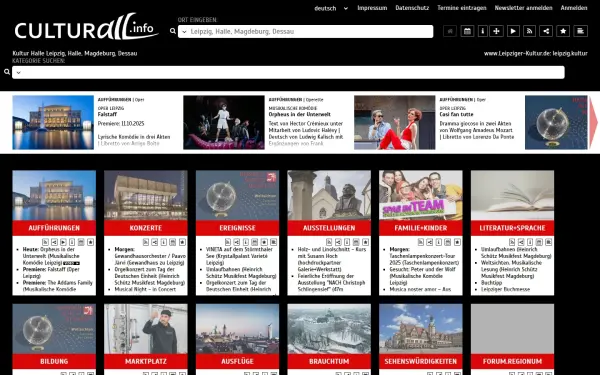Click the CULTURall.info logo
Viewport: 600px width, 375px height.
click(86, 28)
